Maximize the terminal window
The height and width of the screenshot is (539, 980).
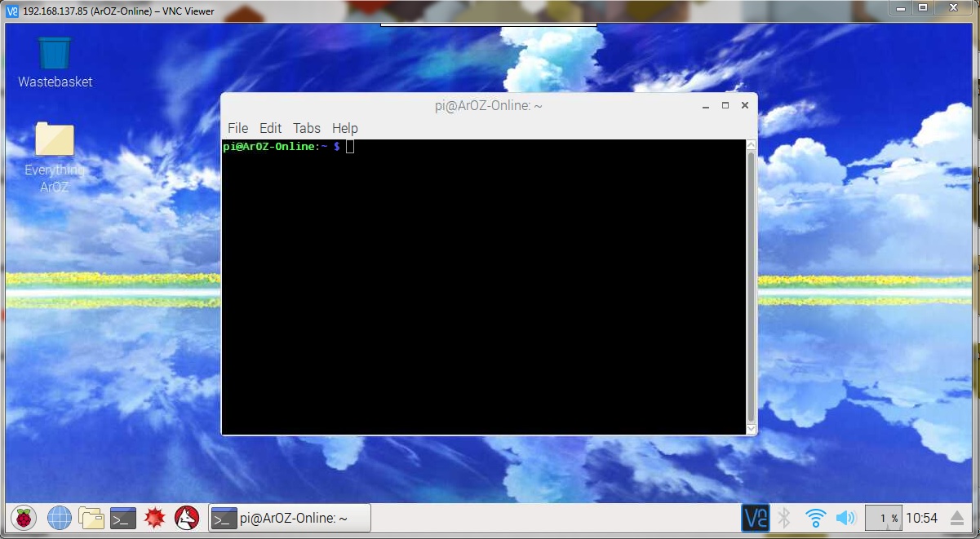point(725,106)
